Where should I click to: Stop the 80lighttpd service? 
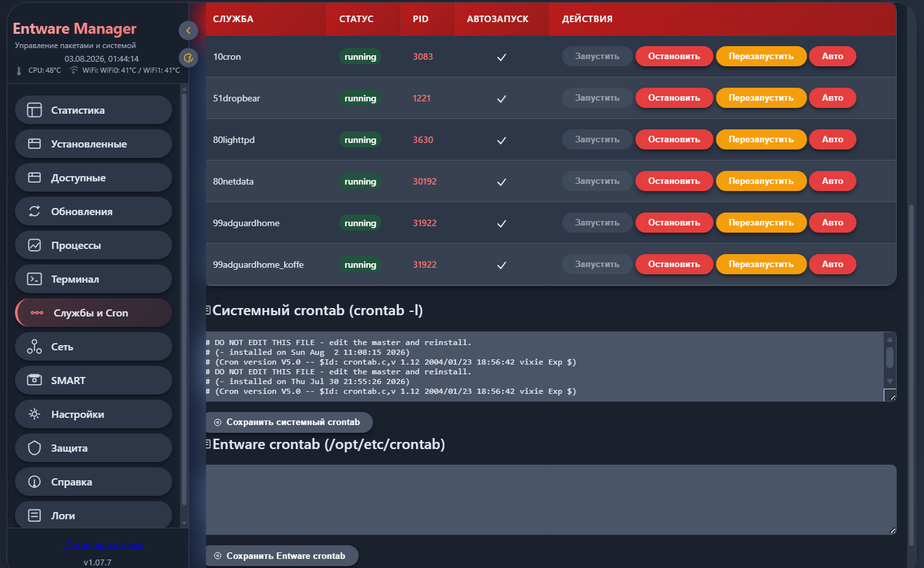(674, 140)
